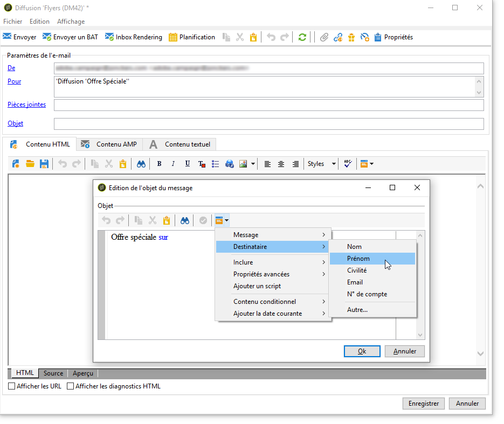
Task: Click Enregistrer button
Action: pyautogui.click(x=423, y=404)
